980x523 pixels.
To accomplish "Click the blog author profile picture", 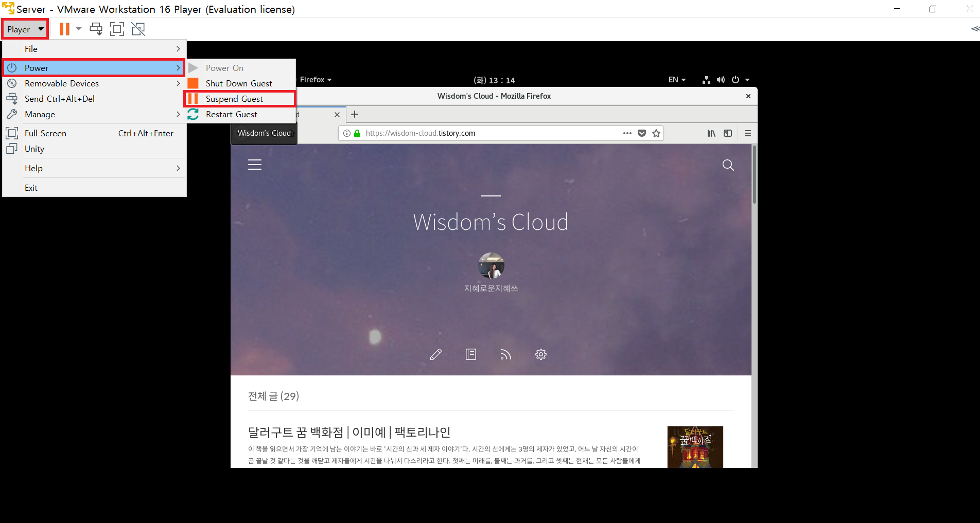I will click(x=491, y=265).
